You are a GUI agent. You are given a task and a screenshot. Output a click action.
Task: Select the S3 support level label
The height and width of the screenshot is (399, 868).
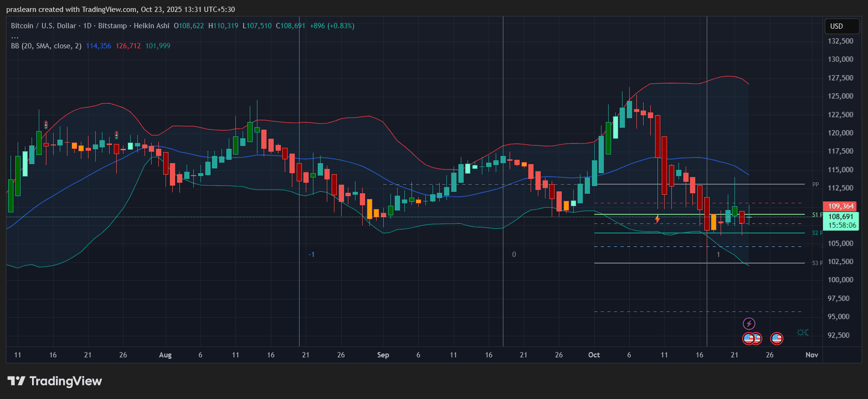coord(816,263)
